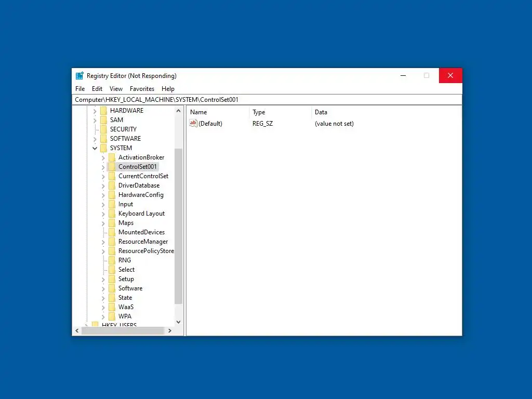Collapse the SYSTEM key
This screenshot has height=399, width=532.
(x=95, y=148)
